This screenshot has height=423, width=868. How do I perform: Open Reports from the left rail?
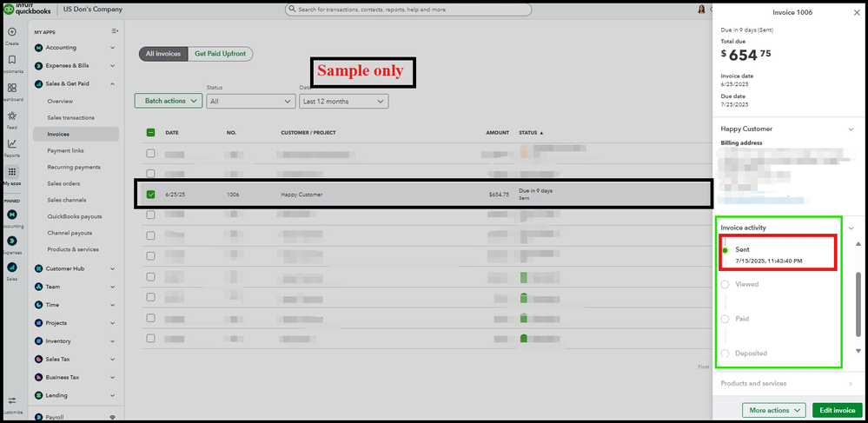tap(11, 144)
